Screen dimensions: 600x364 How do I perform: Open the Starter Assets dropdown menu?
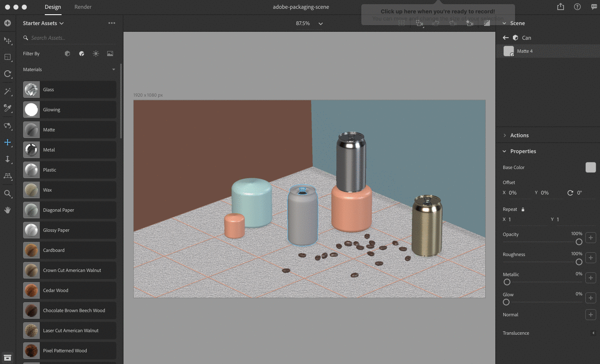click(x=43, y=23)
